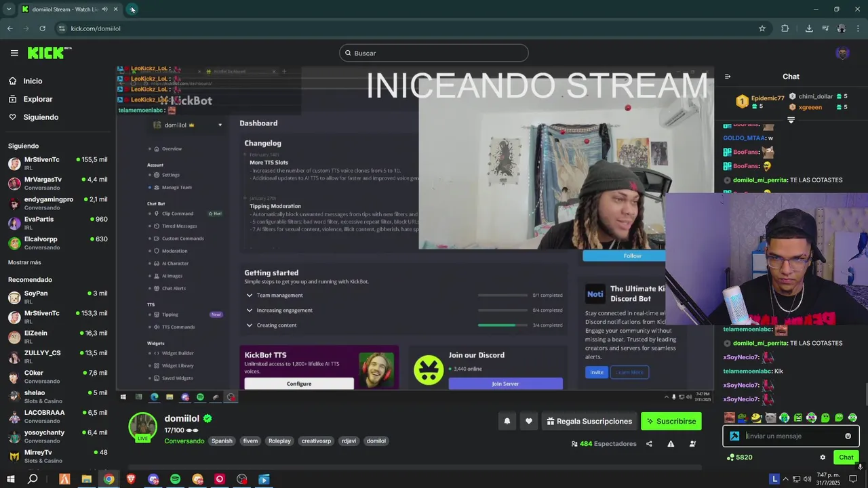Open Brave browser from taskbar
868x488 pixels.
pyautogui.click(x=131, y=479)
